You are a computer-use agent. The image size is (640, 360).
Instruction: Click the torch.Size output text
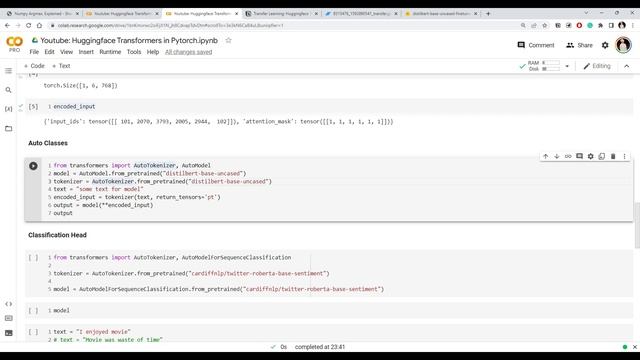[80, 85]
